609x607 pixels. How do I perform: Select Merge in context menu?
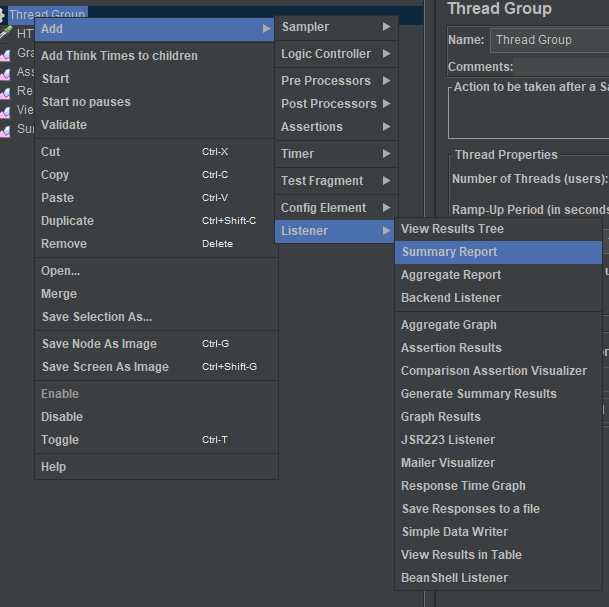[x=156, y=294]
